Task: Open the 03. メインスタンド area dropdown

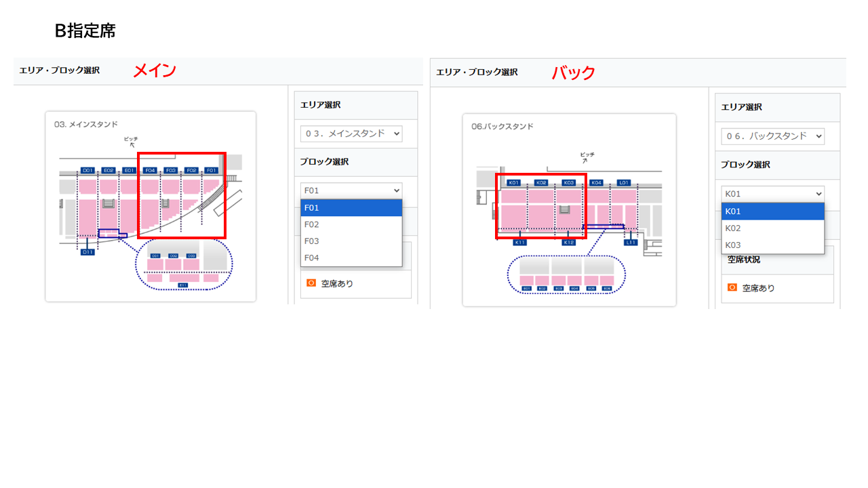Action: point(351,134)
